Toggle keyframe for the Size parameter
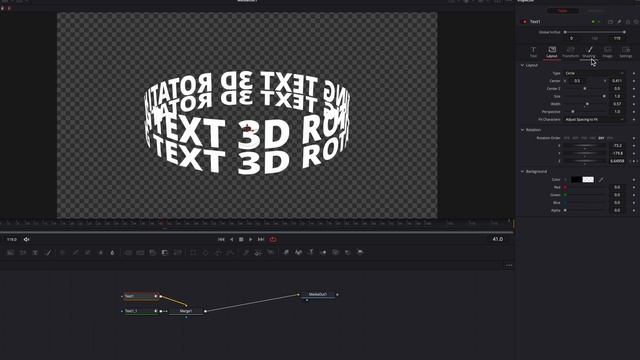Image resolution: width=640 pixels, height=360 pixels. [634, 96]
